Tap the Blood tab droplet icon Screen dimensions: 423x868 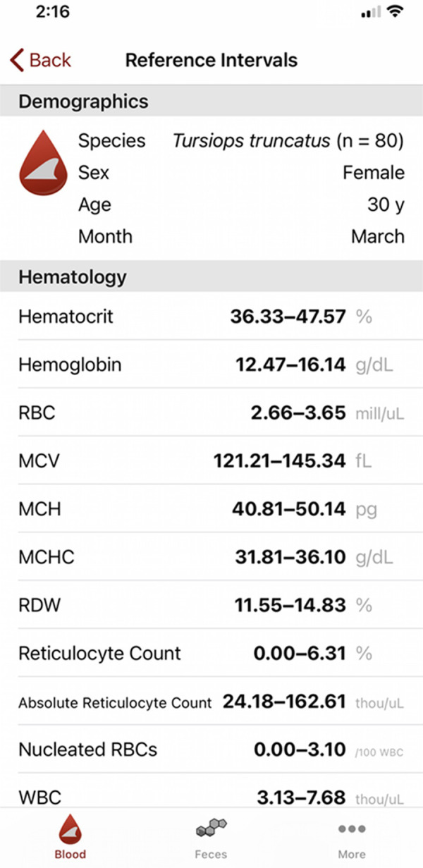pyautogui.click(x=70, y=830)
